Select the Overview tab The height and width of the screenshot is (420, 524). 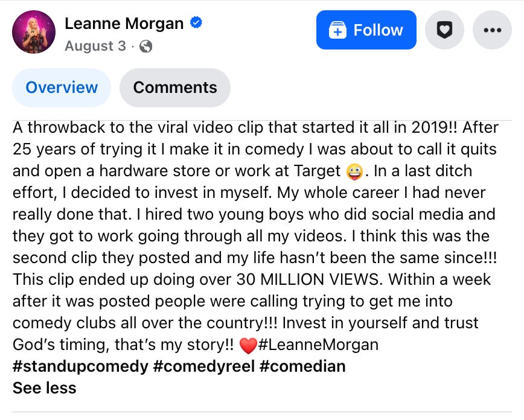pos(61,87)
